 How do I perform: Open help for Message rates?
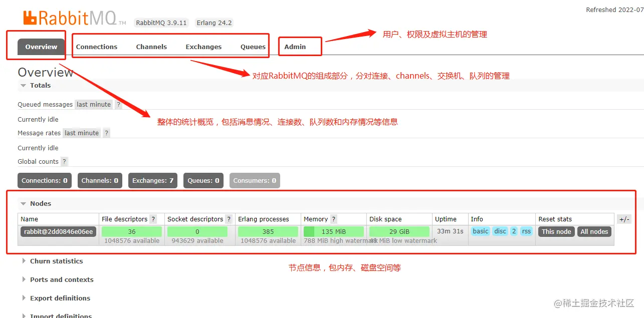[106, 133]
